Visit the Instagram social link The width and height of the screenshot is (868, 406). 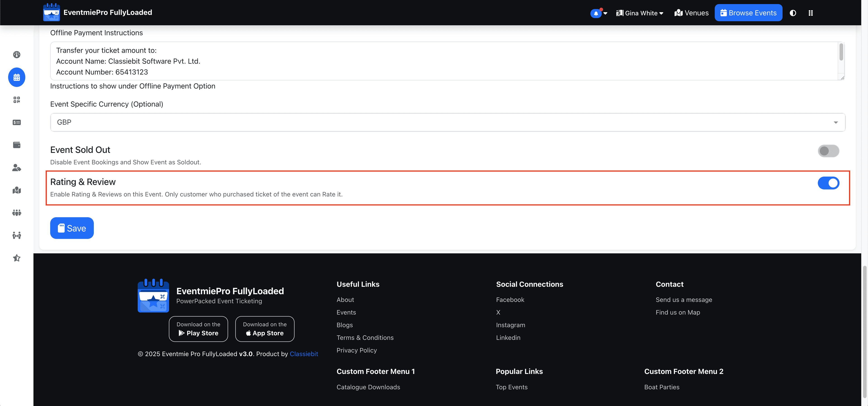pyautogui.click(x=510, y=325)
